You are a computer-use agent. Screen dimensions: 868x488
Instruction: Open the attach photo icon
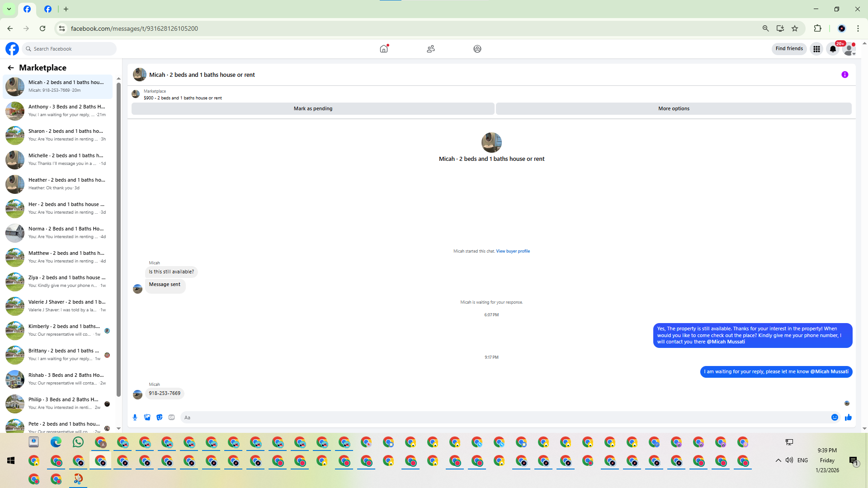pos(147,418)
